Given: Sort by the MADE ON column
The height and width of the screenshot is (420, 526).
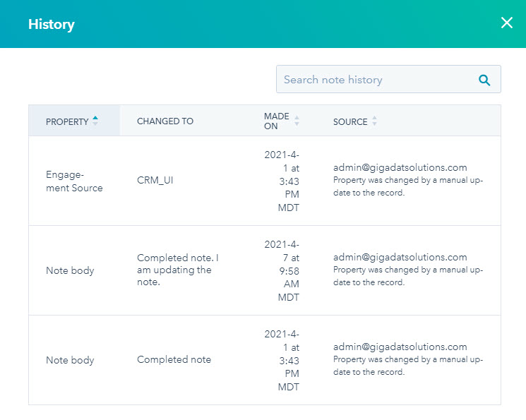Looking at the screenshot, I should click(x=281, y=121).
